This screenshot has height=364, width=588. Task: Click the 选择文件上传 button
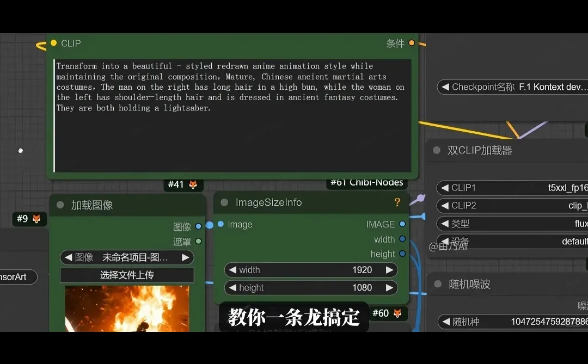tap(127, 275)
